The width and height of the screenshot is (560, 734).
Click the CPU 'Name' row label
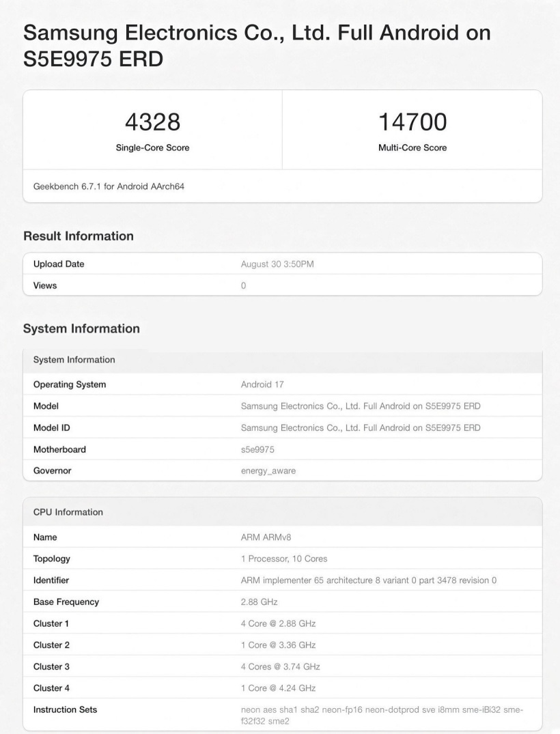(45, 537)
